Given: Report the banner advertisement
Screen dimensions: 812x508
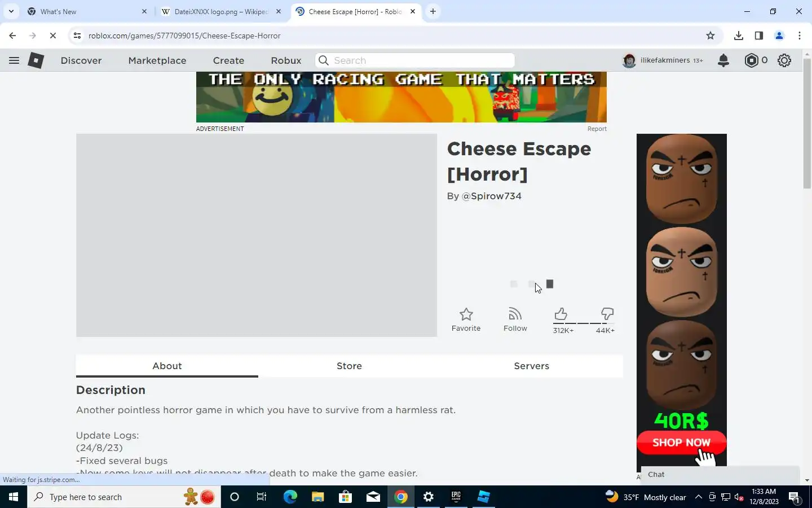Looking at the screenshot, I should point(597,129).
